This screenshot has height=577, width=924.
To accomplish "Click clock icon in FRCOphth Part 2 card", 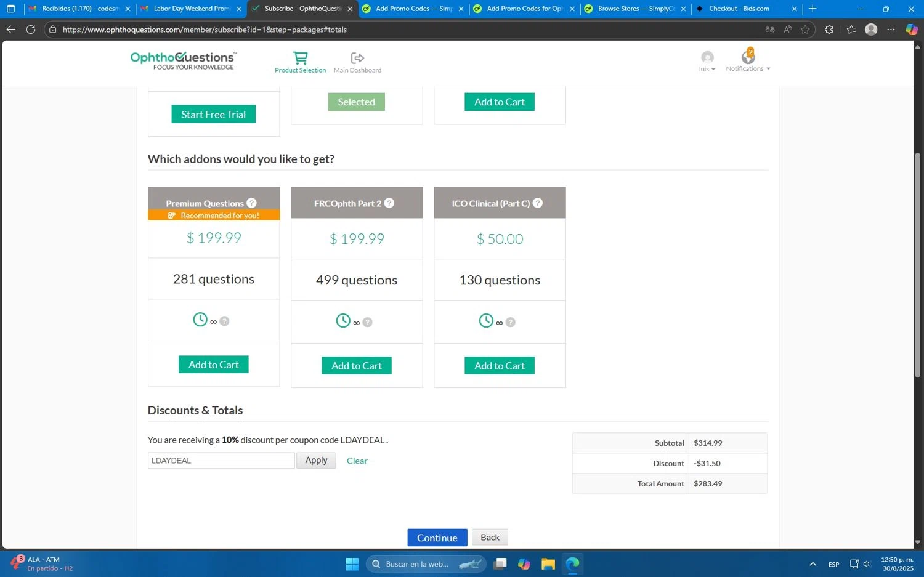I will [x=343, y=321].
